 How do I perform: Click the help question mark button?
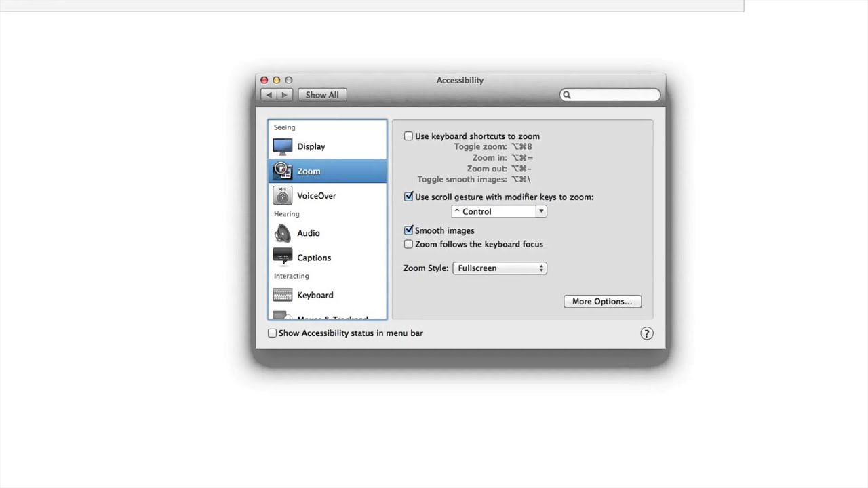[x=647, y=333]
